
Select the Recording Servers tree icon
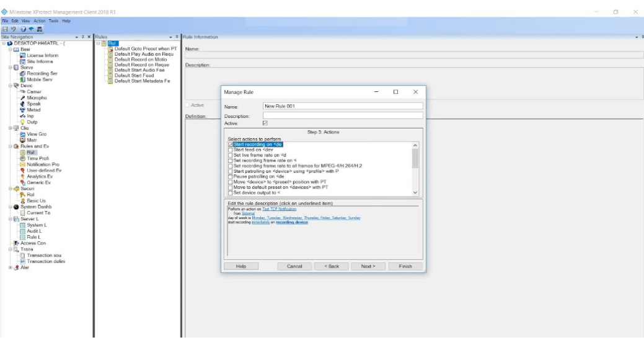coord(22,74)
